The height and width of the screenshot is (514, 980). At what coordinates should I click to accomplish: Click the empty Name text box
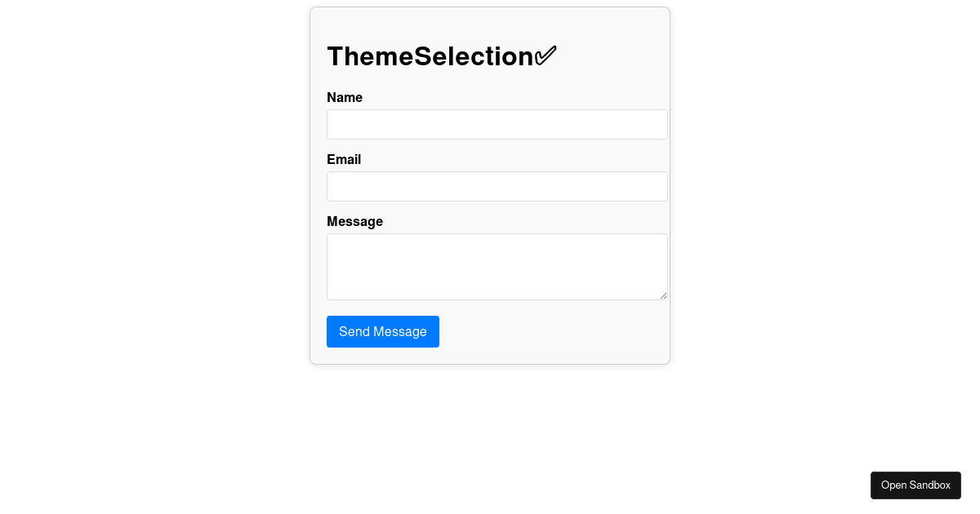tap(497, 124)
